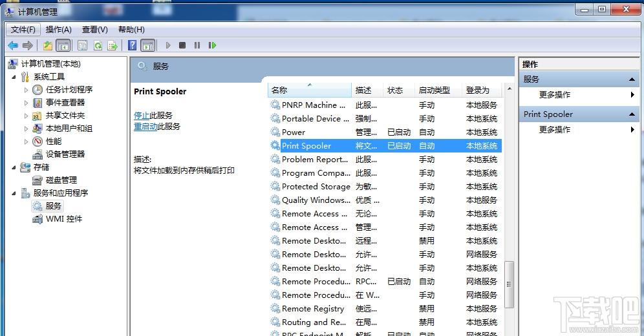
Task: Open the 查看(V) menu
Action: click(x=95, y=30)
